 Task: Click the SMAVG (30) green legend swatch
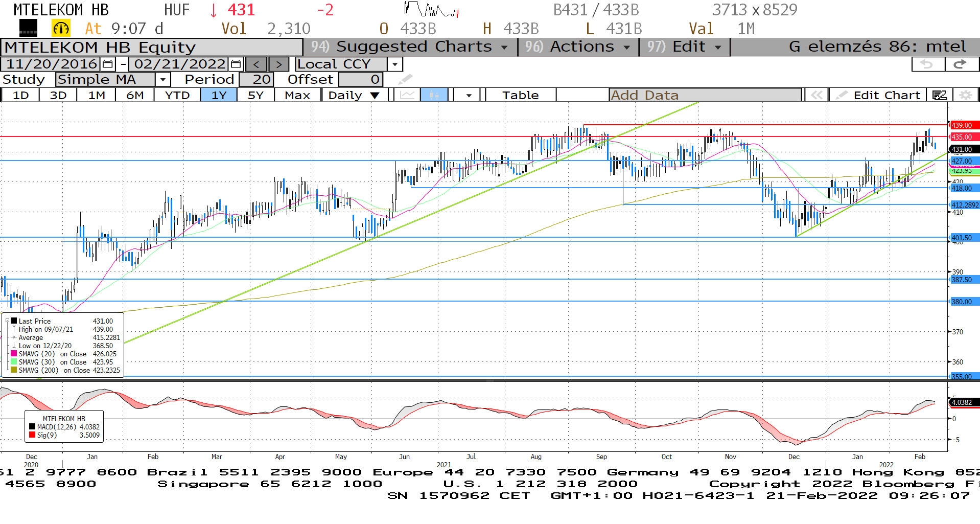[x=14, y=362]
